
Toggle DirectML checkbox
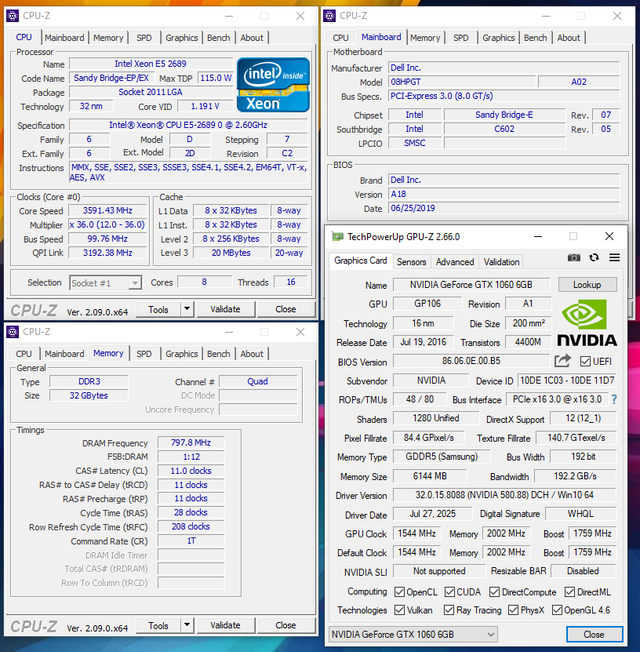tap(570, 592)
